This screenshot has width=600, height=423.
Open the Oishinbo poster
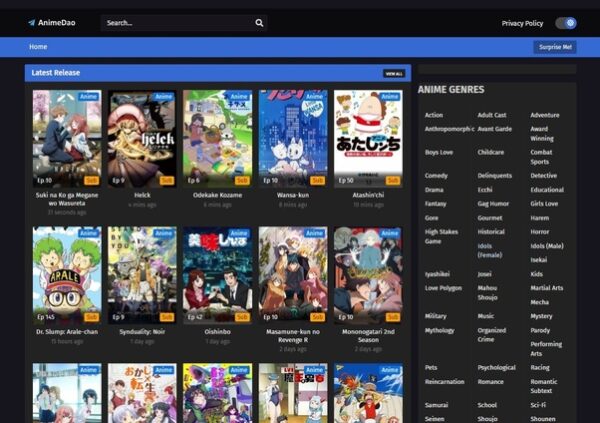217,275
